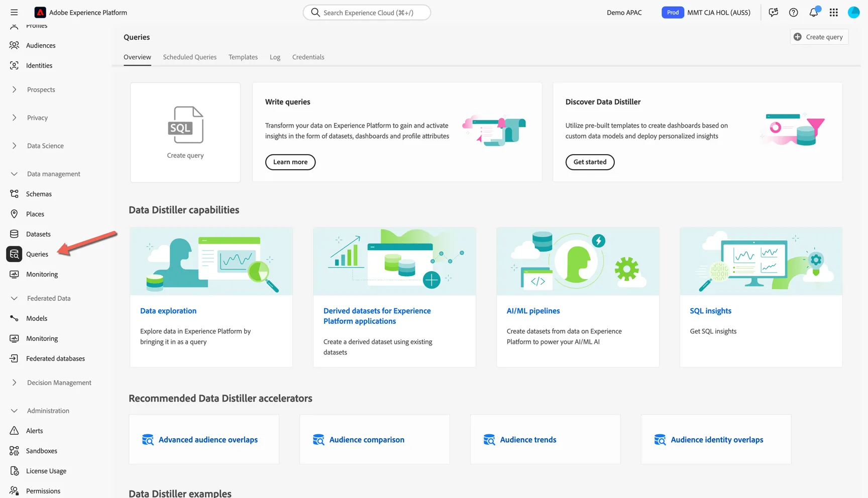The image size is (868, 498).
Task: Switch to the Log tab
Action: point(275,57)
